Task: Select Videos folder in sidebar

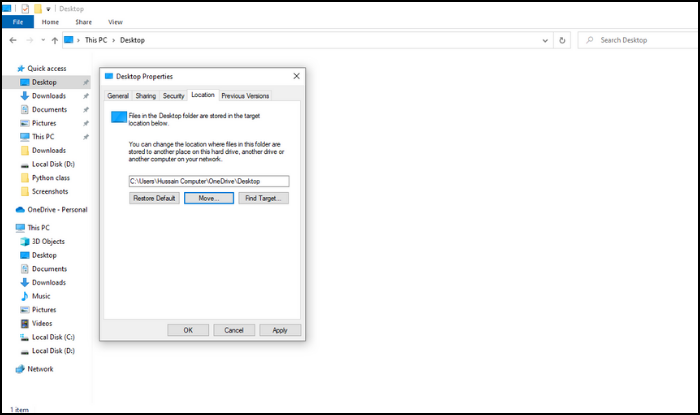Action: click(x=42, y=323)
